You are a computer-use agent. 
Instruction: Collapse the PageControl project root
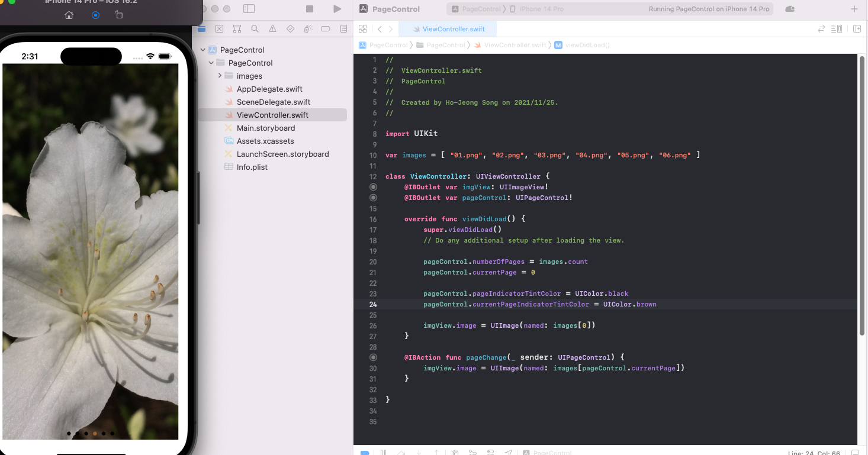(203, 50)
